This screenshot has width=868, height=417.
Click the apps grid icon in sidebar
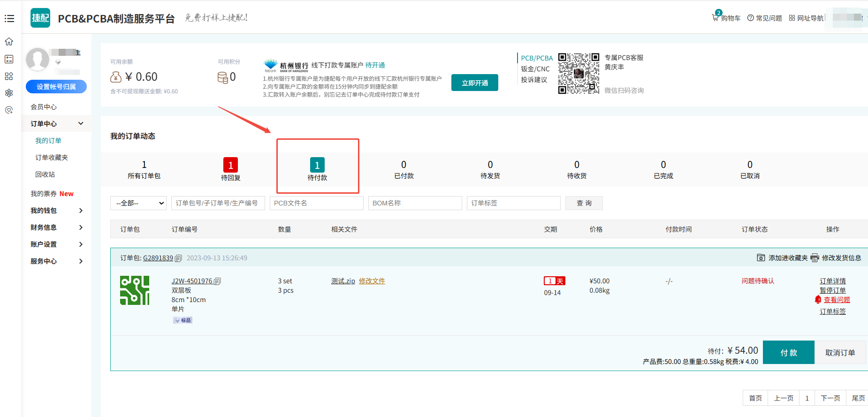pos(9,76)
